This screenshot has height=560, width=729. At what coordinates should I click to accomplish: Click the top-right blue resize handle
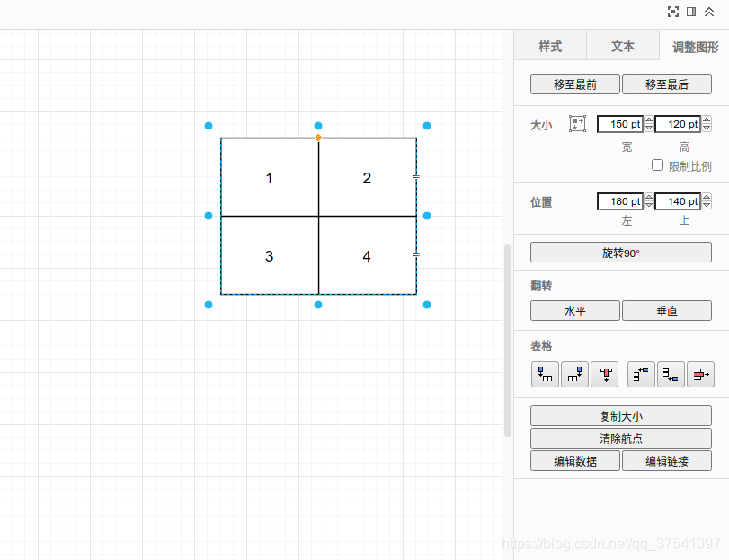(427, 126)
